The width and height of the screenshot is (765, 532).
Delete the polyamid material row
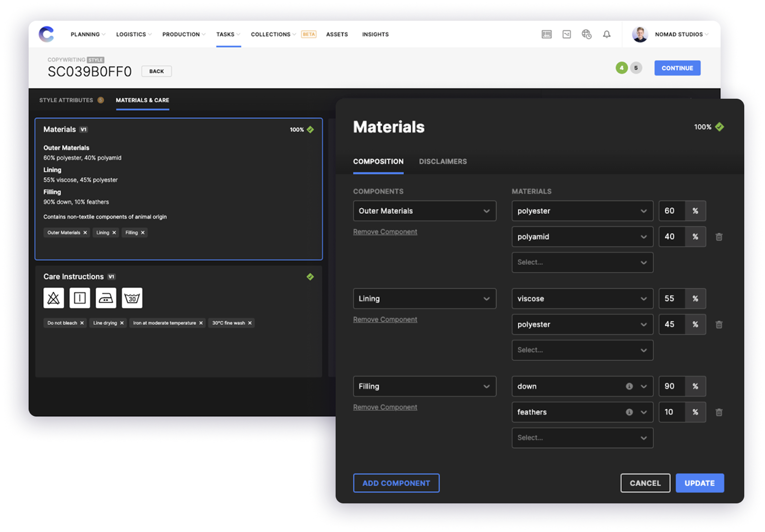click(x=719, y=237)
